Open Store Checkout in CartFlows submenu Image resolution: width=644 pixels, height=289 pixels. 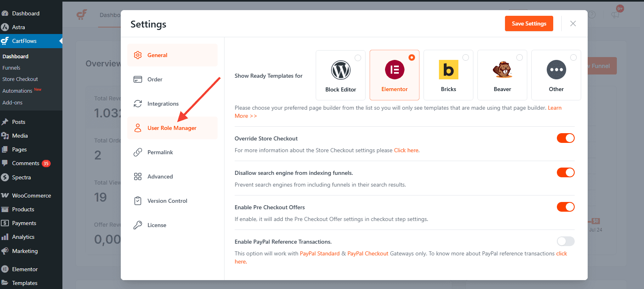point(20,79)
